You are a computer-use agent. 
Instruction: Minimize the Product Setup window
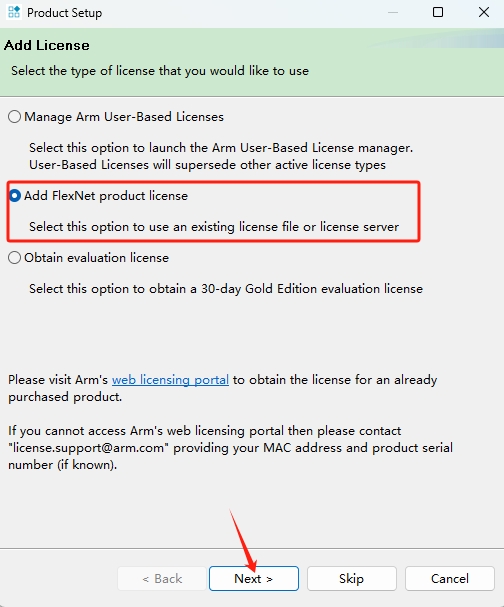coord(393,12)
